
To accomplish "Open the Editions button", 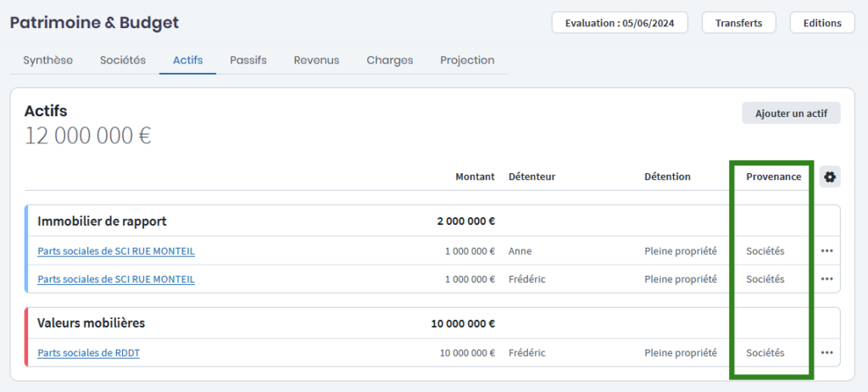I will click(822, 23).
